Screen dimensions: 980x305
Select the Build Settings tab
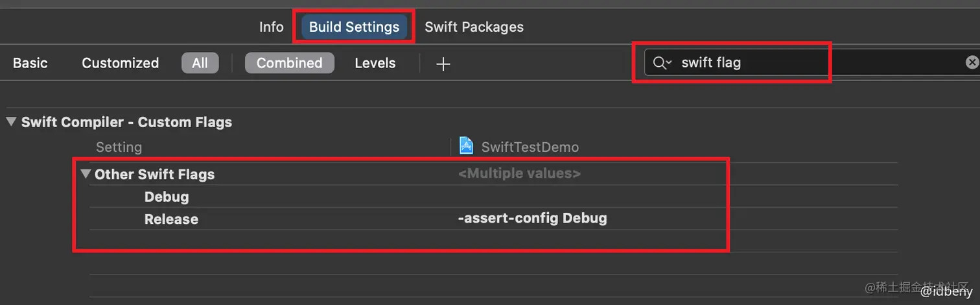pos(354,27)
